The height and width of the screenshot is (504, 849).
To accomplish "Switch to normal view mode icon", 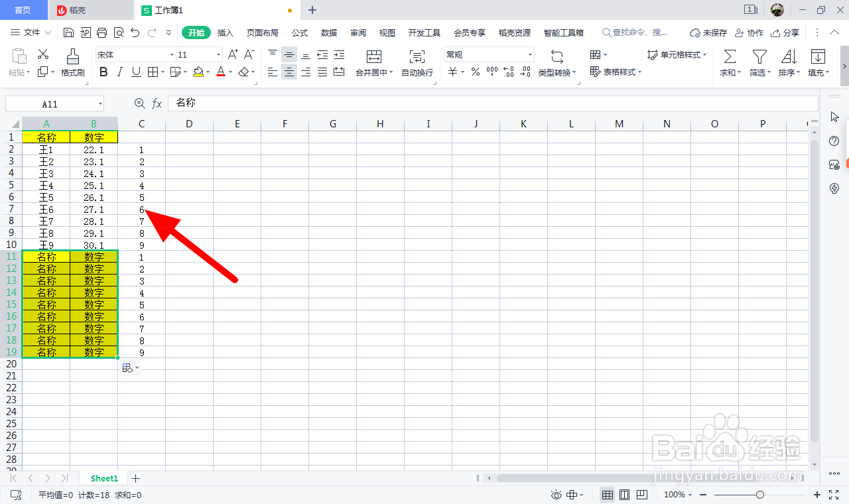I will (x=607, y=495).
